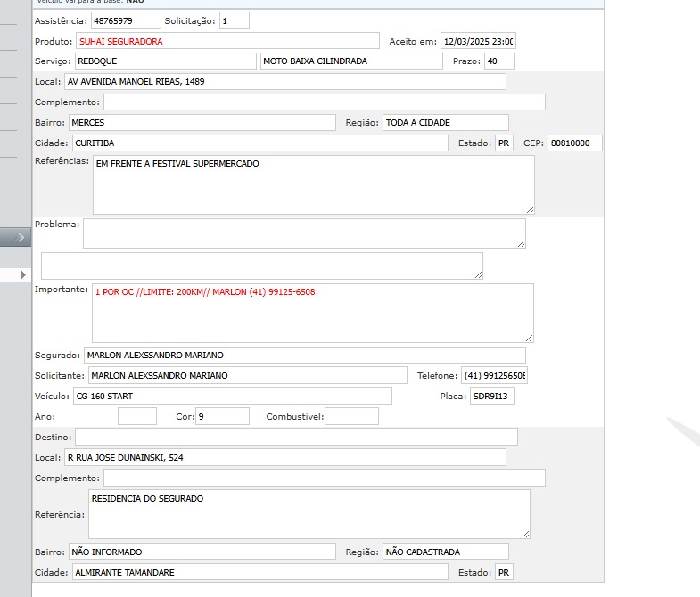700x597 pixels.
Task: Select the Solicitação field
Action: coord(234,20)
